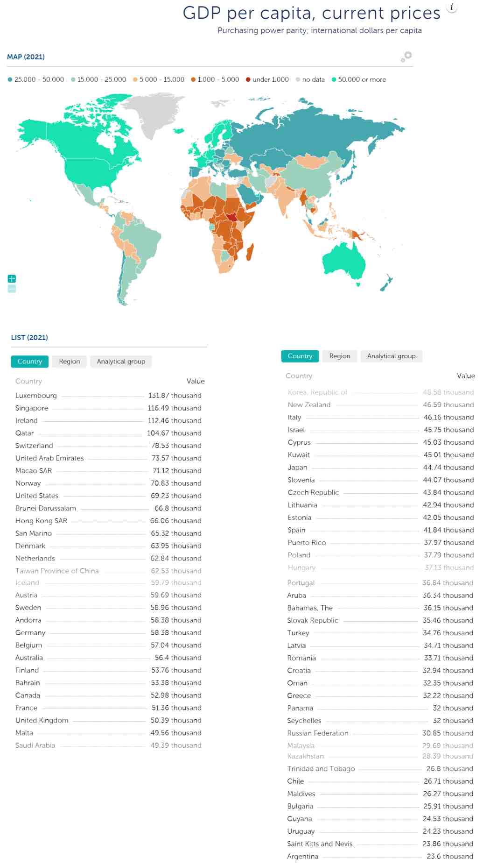
Task: Switch right list to Region tab
Action: pyautogui.click(x=340, y=356)
